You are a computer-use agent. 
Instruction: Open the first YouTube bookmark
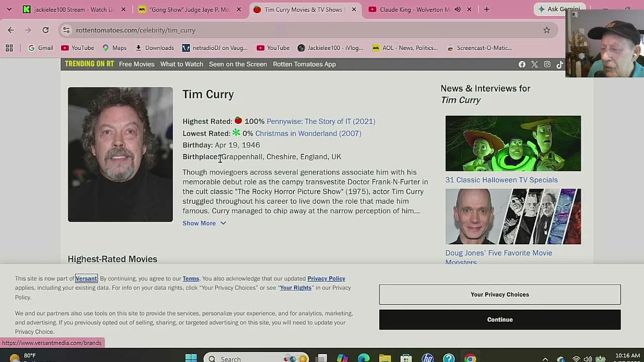click(x=77, y=48)
